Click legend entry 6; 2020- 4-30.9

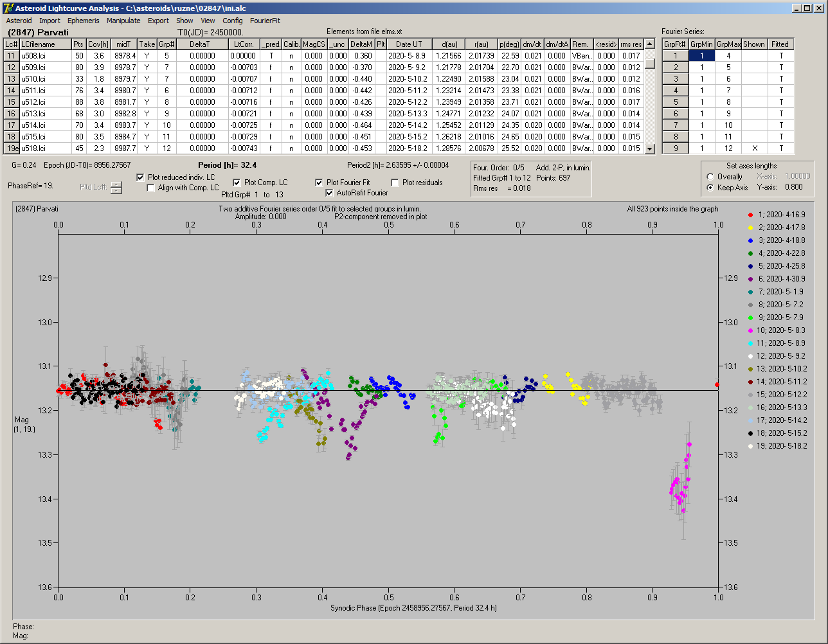[777, 279]
